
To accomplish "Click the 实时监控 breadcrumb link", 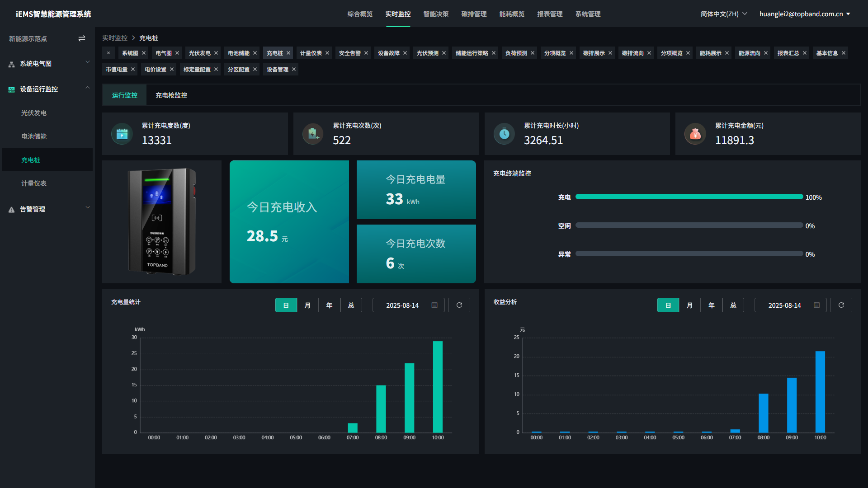I will pos(115,38).
